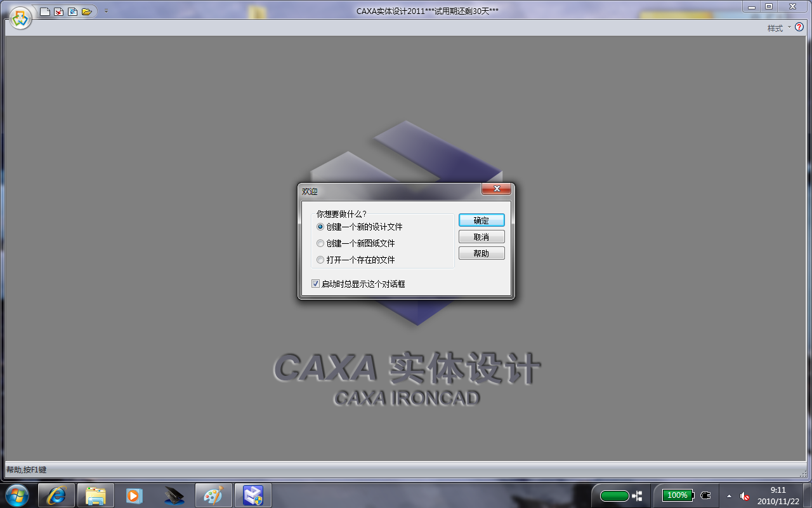Click the green pill indicator on taskbar

click(x=614, y=496)
